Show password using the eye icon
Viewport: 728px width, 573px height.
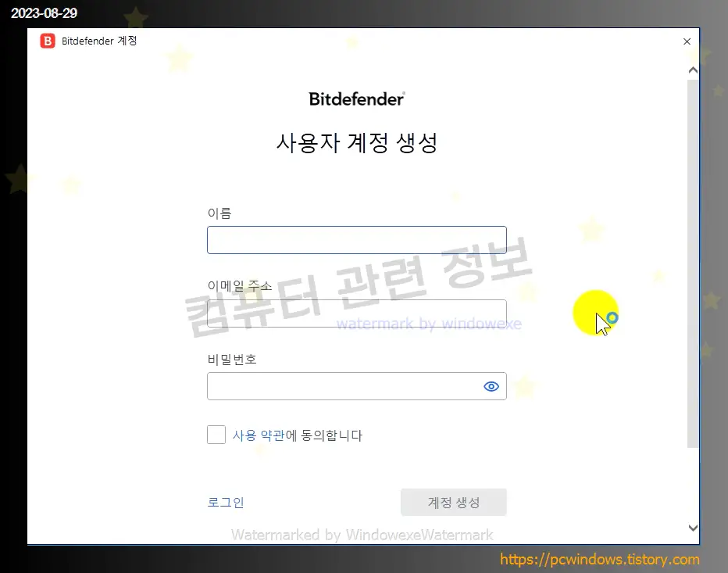coord(491,386)
